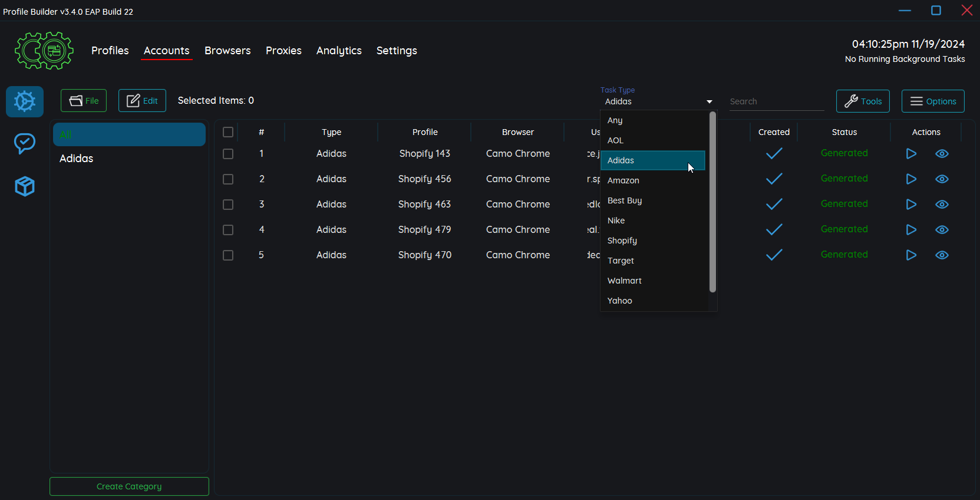The width and height of the screenshot is (980, 500).
Task: Run account row 1 play icon
Action: point(910,154)
